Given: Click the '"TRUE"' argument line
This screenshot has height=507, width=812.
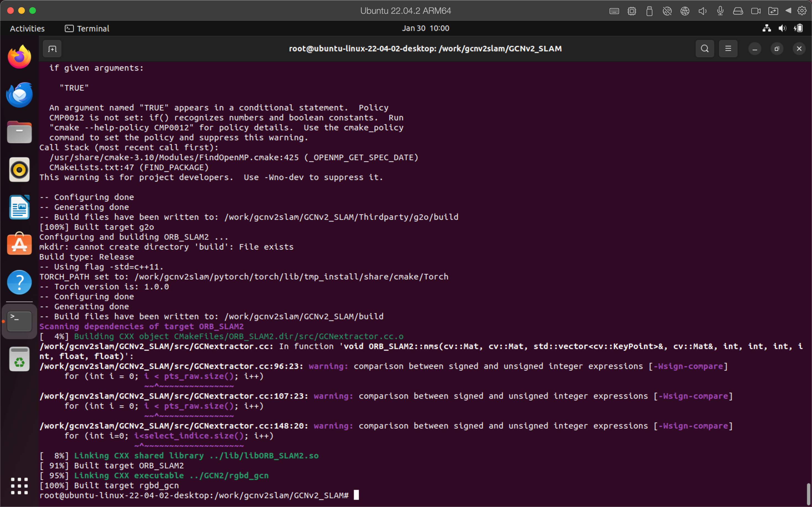Looking at the screenshot, I should (74, 88).
